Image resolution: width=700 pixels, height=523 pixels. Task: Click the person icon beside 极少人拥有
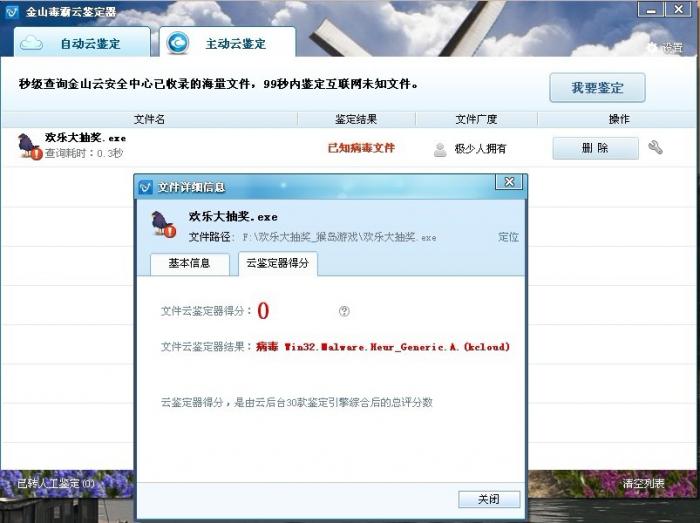440,149
